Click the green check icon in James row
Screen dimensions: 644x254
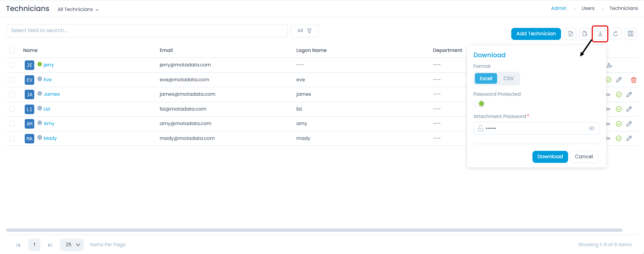click(x=619, y=95)
